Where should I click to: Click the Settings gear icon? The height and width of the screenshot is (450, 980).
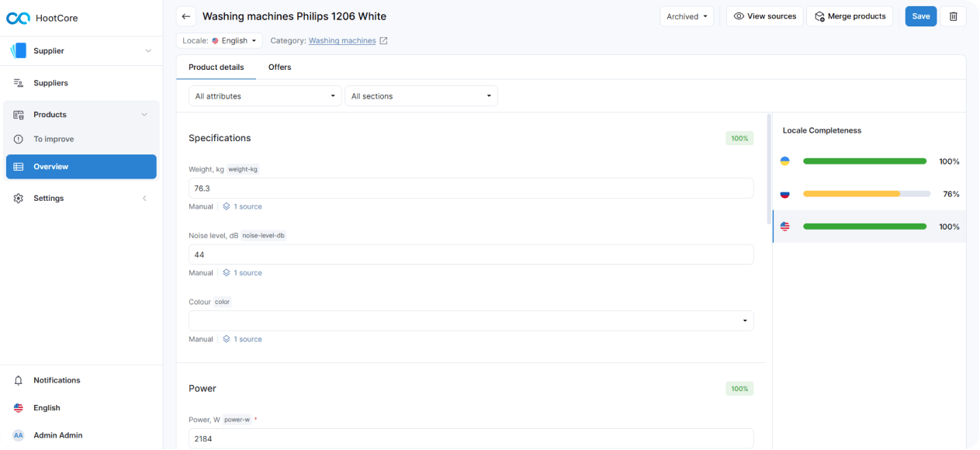[19, 199]
